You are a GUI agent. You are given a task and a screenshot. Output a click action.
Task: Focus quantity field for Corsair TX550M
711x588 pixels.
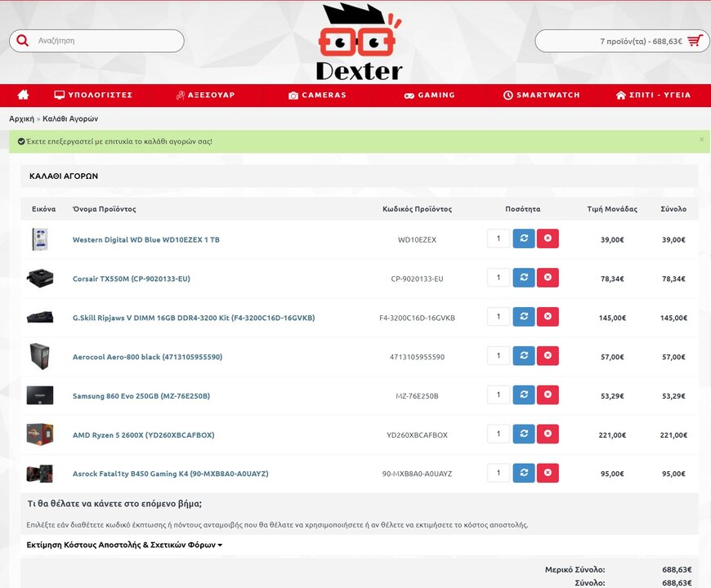499,277
